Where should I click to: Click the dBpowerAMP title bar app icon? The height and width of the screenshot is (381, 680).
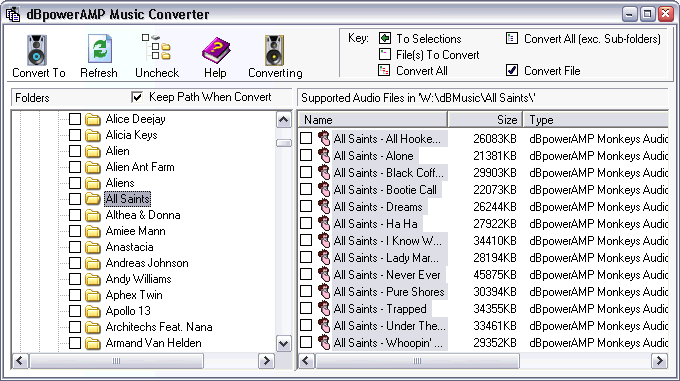[x=13, y=14]
